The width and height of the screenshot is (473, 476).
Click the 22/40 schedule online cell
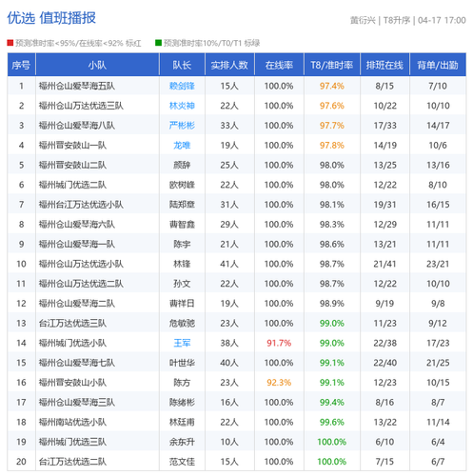pyautogui.click(x=384, y=363)
